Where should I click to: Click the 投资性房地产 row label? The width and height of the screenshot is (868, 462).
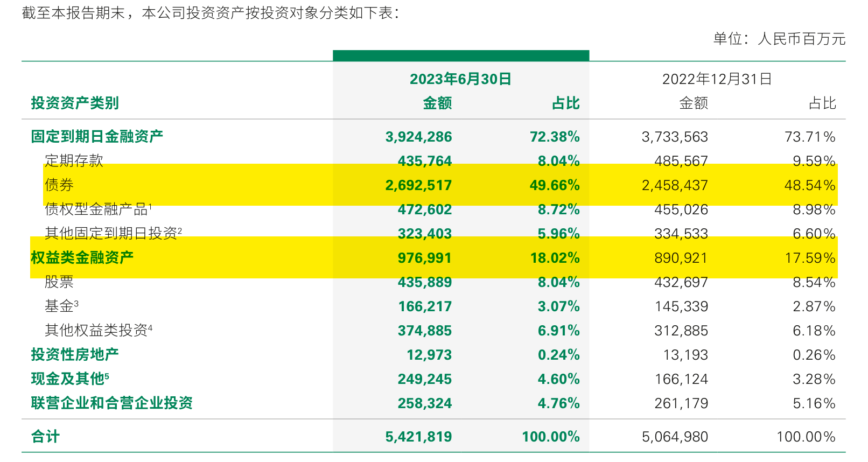click(x=75, y=354)
